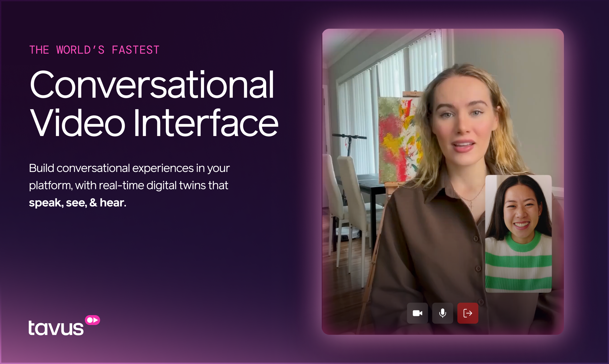Toggle the camera video button
This screenshot has height=364, width=609.
click(417, 313)
